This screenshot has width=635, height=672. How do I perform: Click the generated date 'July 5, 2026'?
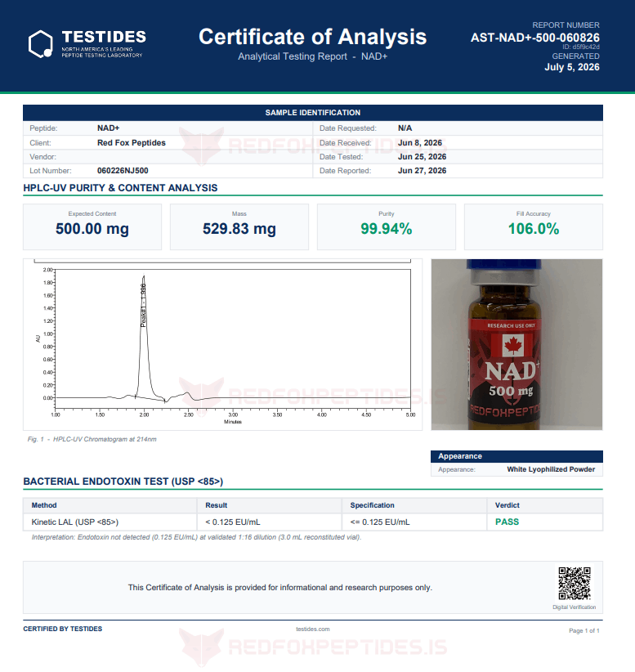pos(571,67)
